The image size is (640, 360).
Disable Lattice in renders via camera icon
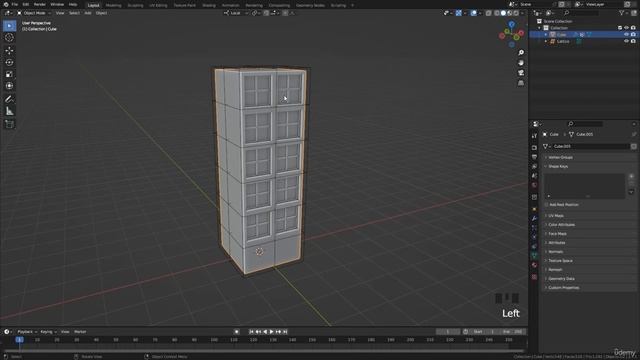(x=633, y=41)
